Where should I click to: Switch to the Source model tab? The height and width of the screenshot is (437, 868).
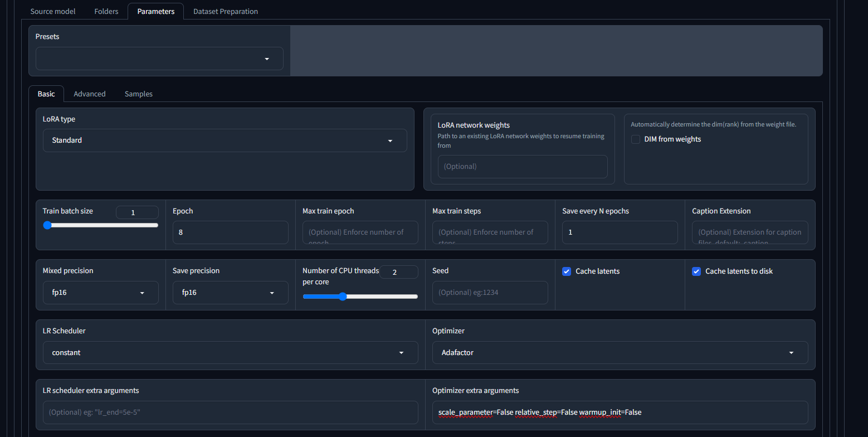53,11
